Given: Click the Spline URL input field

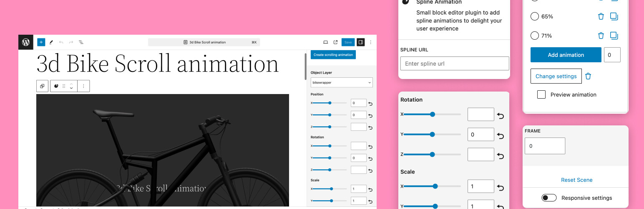Looking at the screenshot, I should pos(455,64).
